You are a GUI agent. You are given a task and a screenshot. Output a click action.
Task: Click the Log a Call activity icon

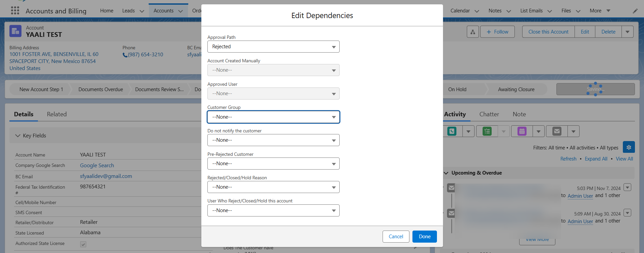[452, 131]
